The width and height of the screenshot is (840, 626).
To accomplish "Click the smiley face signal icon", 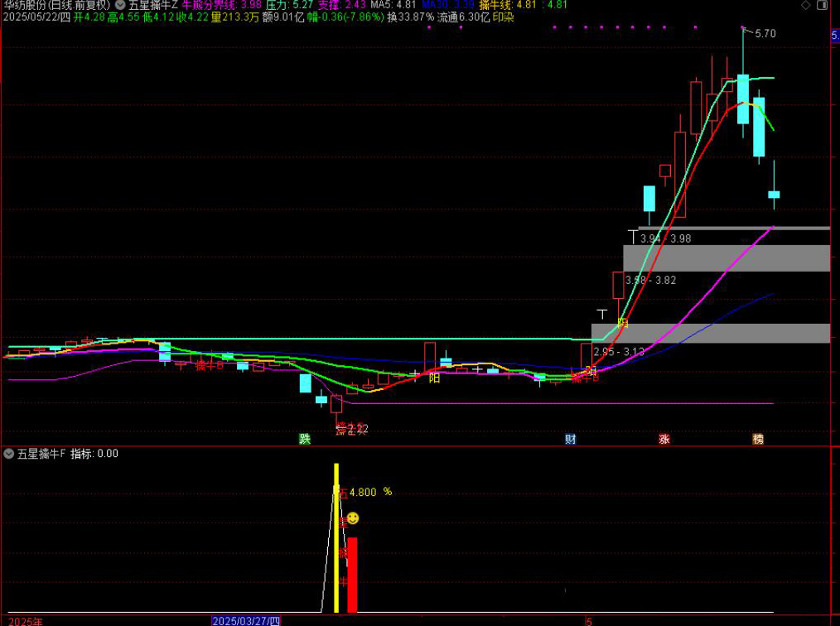I will (353, 518).
